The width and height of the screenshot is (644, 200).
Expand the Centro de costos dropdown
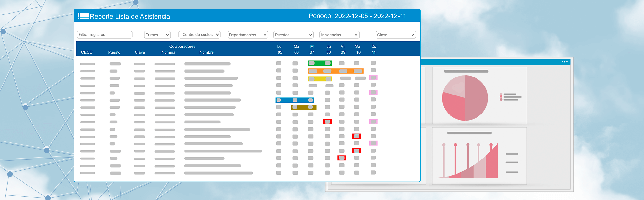pyautogui.click(x=199, y=35)
